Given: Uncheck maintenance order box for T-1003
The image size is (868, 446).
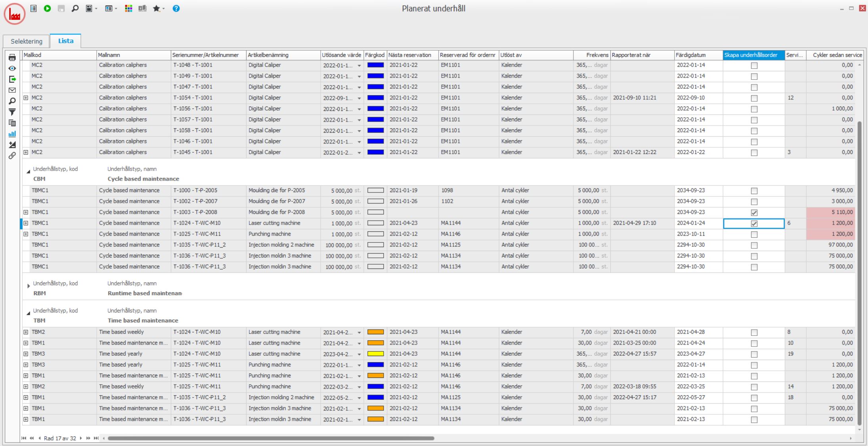Looking at the screenshot, I should pyautogui.click(x=754, y=213).
